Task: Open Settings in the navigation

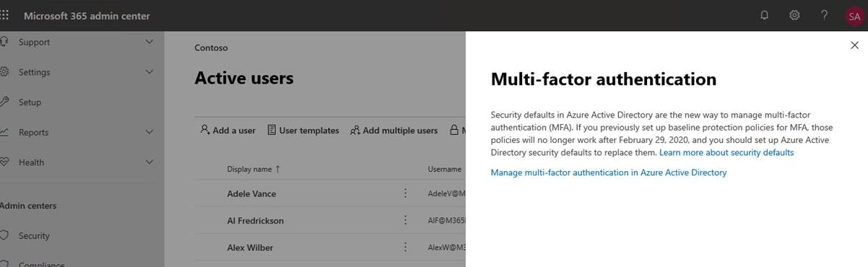Action: point(34,72)
